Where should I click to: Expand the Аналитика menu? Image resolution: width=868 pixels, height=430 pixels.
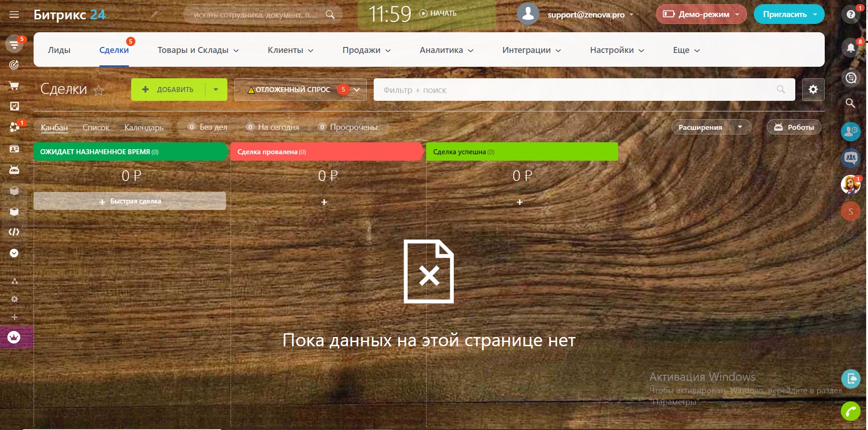pos(446,50)
